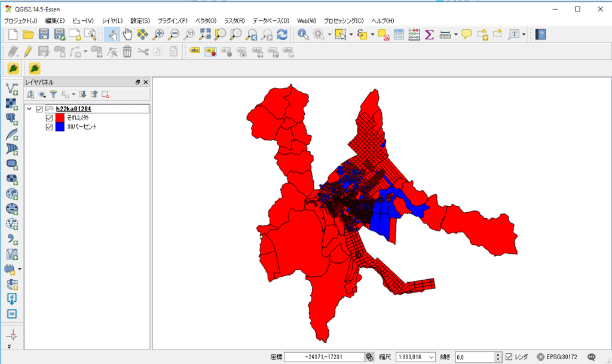Click the Map Tips speech bubble icon
This screenshot has width=612, height=364.
pos(466,34)
